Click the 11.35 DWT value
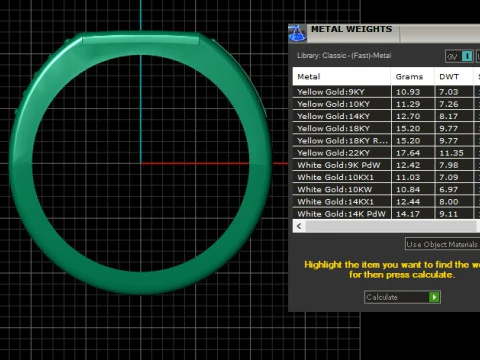The image size is (480, 360). point(451,153)
